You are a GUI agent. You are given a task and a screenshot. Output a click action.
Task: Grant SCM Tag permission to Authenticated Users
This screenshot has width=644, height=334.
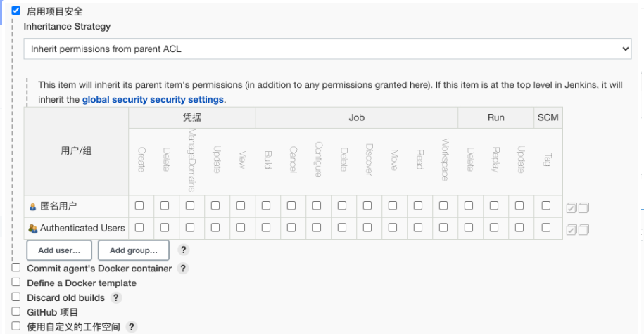coord(546,228)
